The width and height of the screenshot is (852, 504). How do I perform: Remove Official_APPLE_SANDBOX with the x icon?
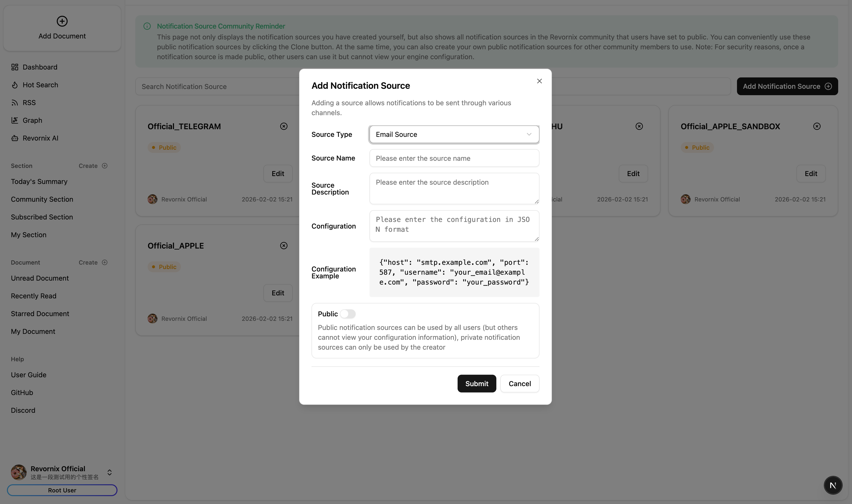[x=817, y=126]
